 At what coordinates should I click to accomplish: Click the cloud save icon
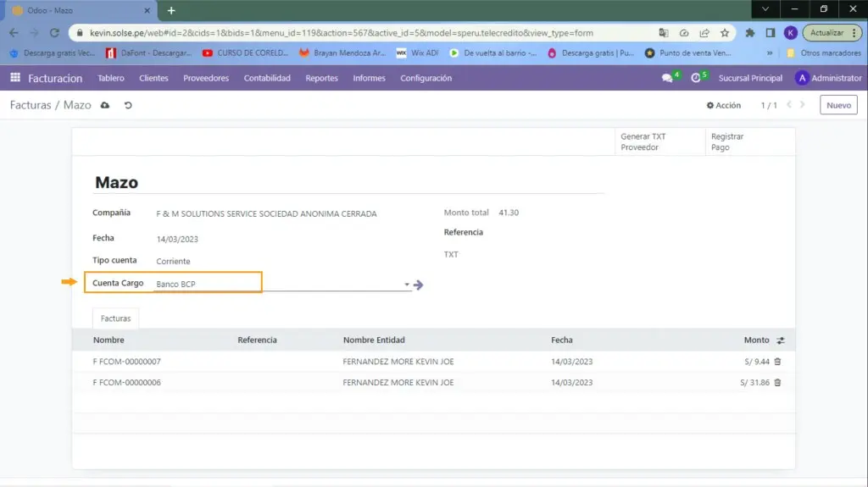pyautogui.click(x=105, y=105)
